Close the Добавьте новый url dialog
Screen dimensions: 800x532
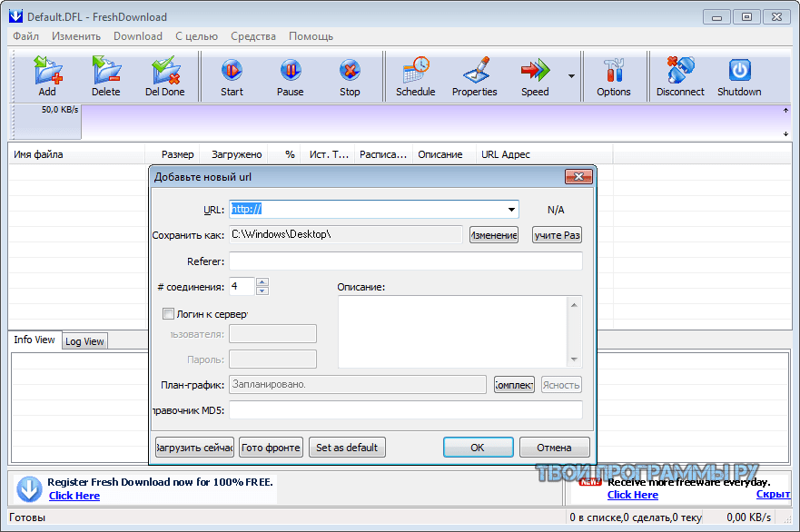pos(578,176)
